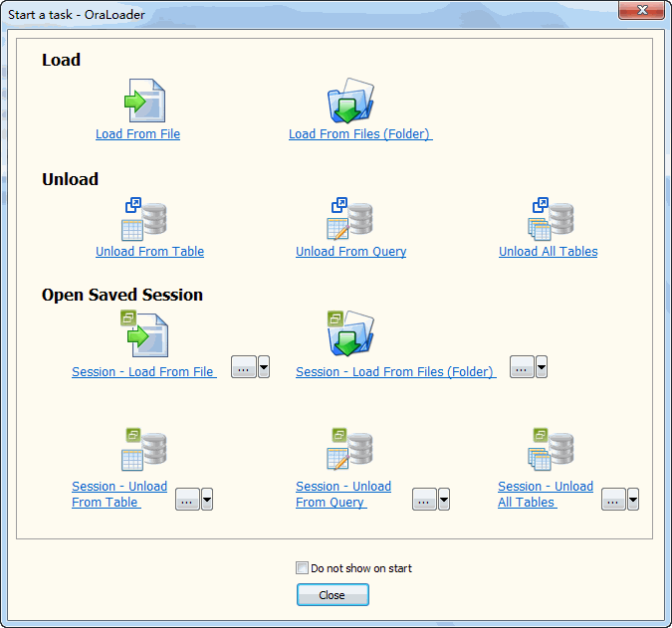672x628 pixels.
Task: Open the Unload All Tables link
Action: pyautogui.click(x=549, y=252)
